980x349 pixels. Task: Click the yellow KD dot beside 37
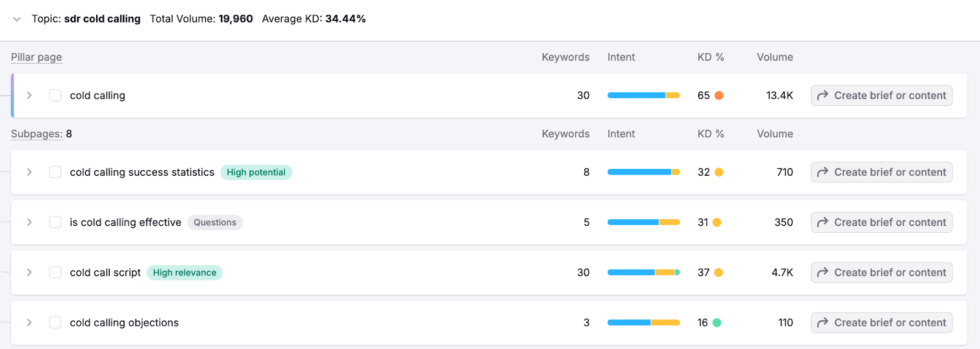pyautogui.click(x=718, y=272)
